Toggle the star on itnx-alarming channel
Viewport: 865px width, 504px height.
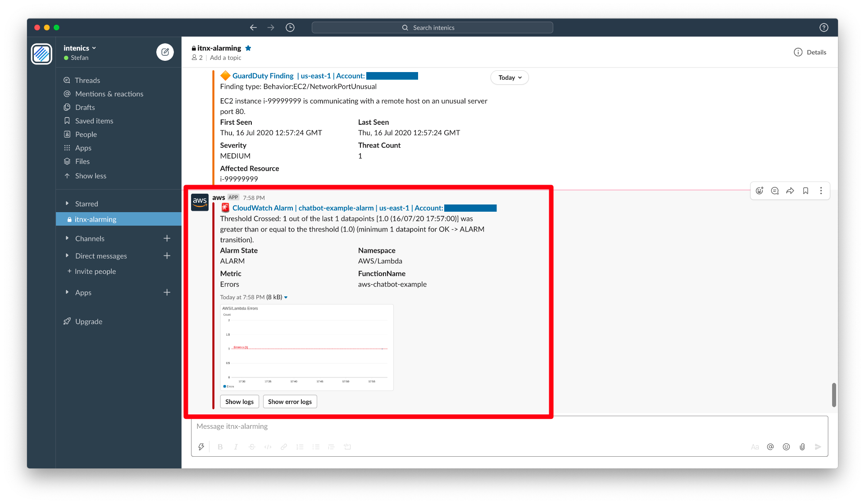pyautogui.click(x=248, y=48)
